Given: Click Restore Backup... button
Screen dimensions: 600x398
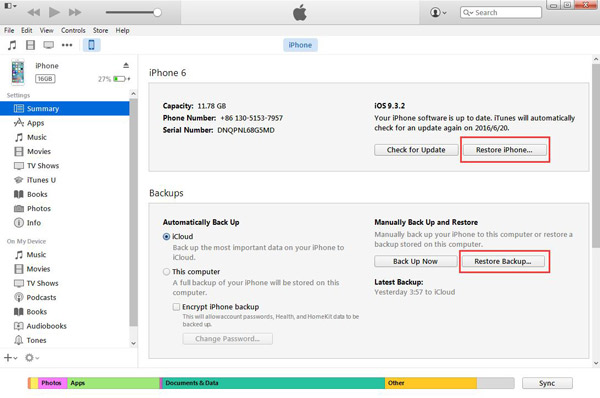Looking at the screenshot, I should 503,261.
